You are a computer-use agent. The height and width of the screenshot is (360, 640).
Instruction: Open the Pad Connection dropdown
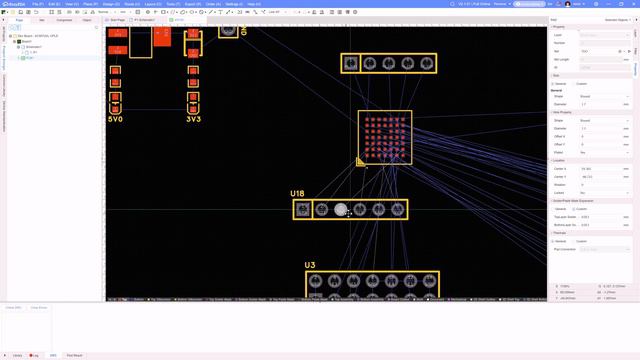[x=605, y=249]
